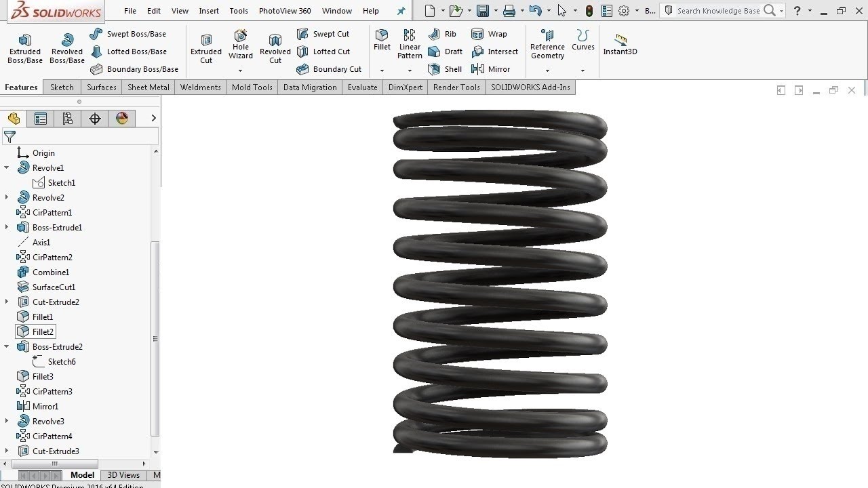This screenshot has width=868, height=488.
Task: Choose Swept Boss/Base tool
Action: 127,34
